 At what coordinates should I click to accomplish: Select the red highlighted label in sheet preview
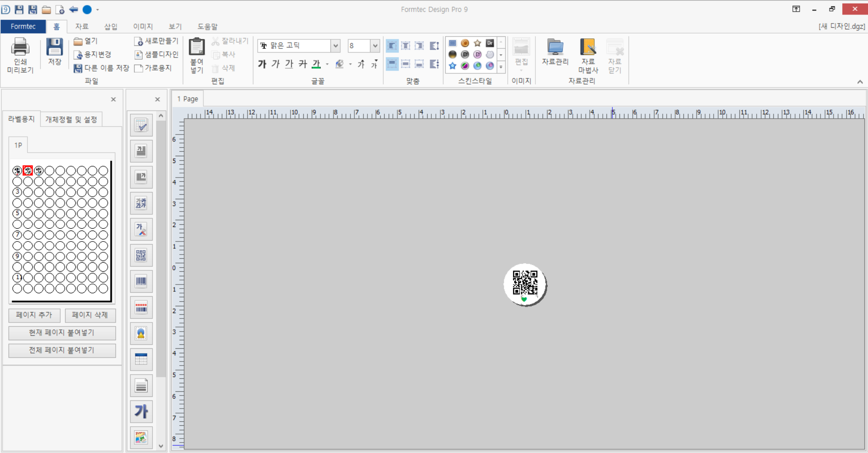[x=28, y=171]
